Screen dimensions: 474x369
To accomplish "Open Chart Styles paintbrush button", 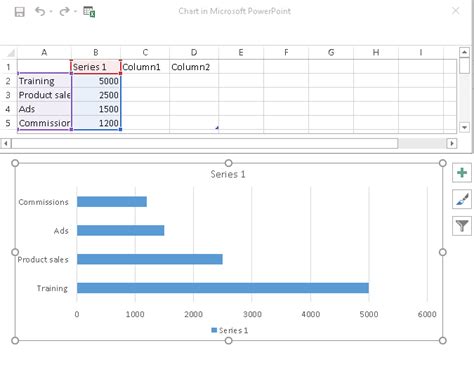I will pos(462,199).
